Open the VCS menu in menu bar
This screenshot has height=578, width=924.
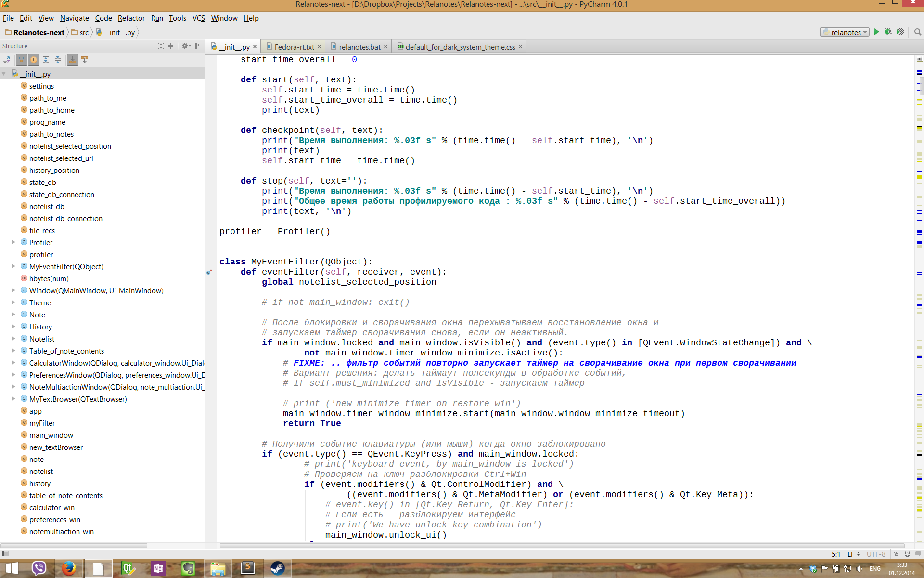coord(198,18)
